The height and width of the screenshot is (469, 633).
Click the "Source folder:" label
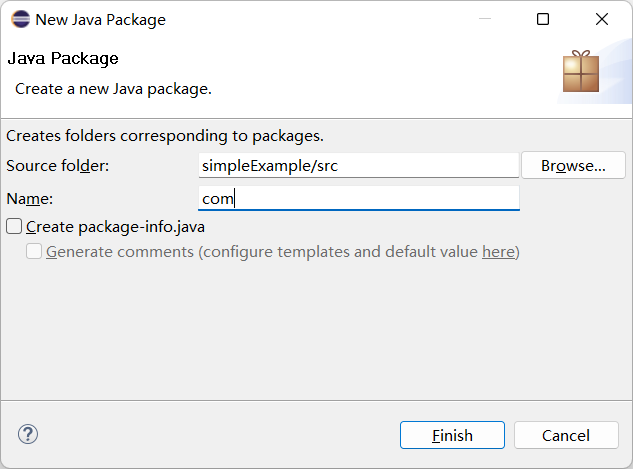(58, 166)
